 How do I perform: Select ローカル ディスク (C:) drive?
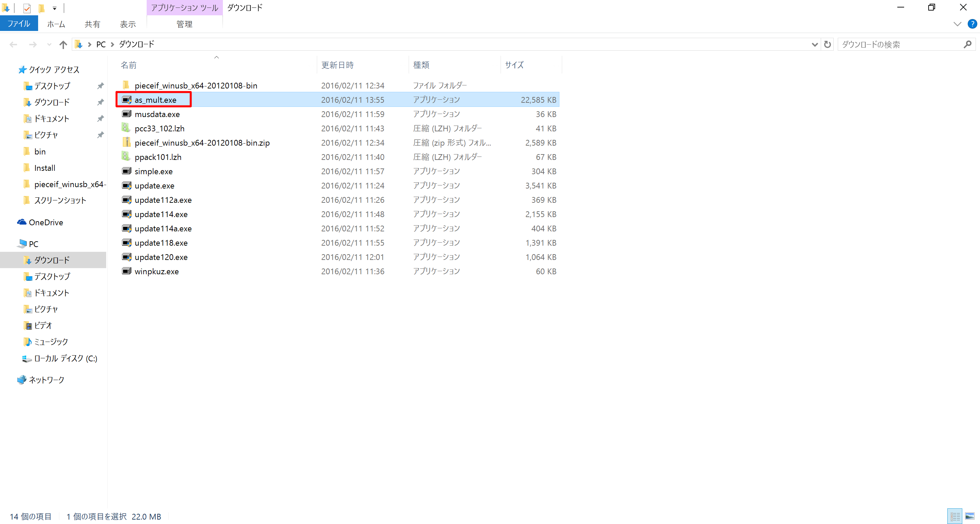click(x=65, y=358)
